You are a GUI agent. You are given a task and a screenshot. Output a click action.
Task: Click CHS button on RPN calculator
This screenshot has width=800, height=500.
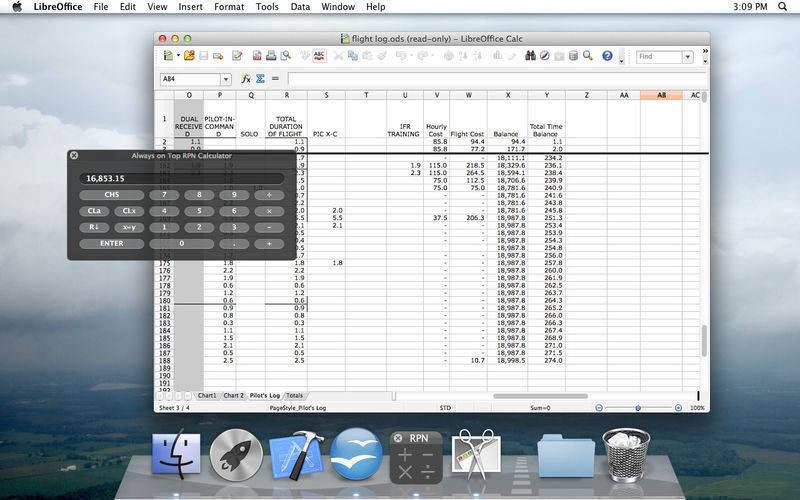[x=112, y=194]
